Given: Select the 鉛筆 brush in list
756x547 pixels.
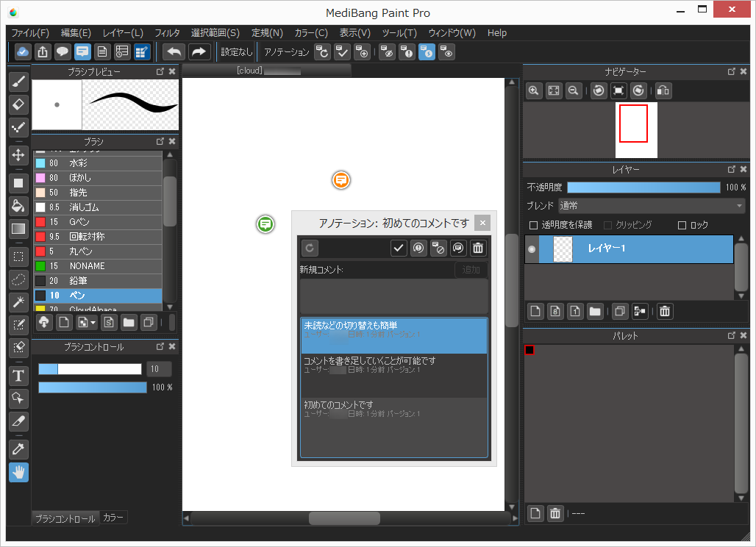Looking at the screenshot, I should coord(98,281).
